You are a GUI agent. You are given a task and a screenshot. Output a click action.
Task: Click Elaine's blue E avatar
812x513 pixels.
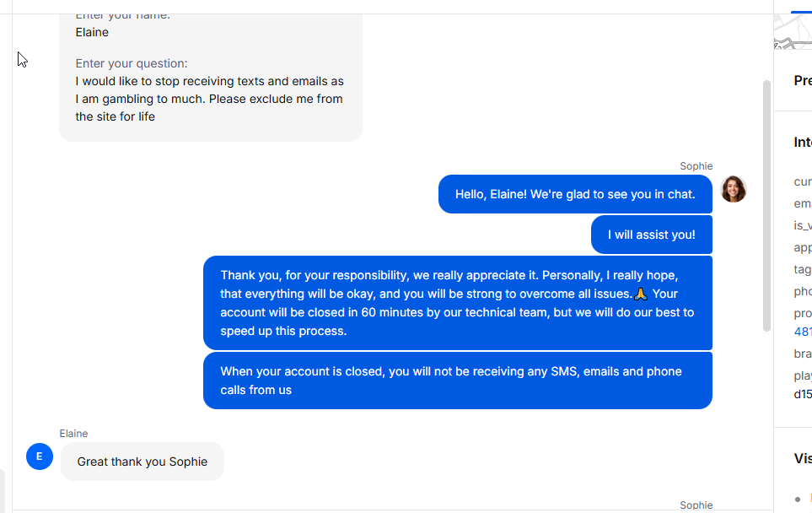pyautogui.click(x=40, y=456)
